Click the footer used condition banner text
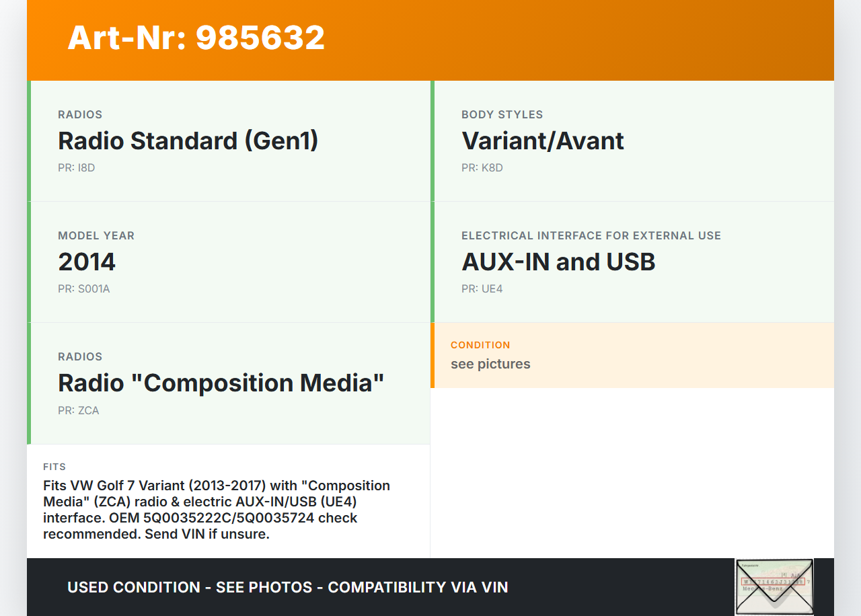Image resolution: width=861 pixels, height=616 pixels. coord(287,587)
